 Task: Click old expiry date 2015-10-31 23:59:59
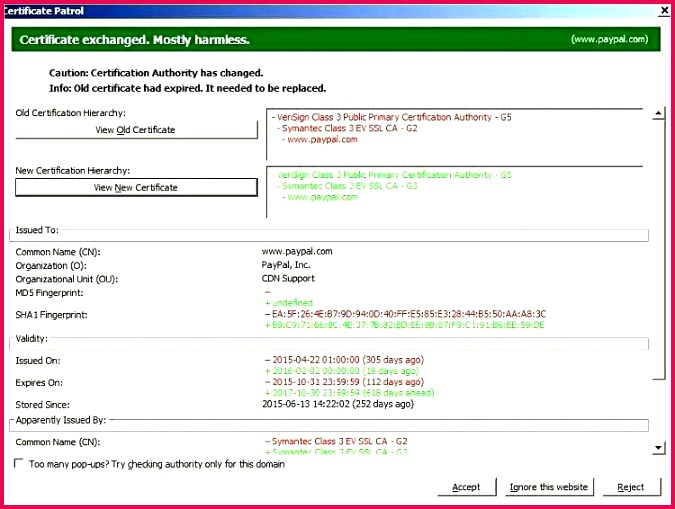click(x=344, y=382)
